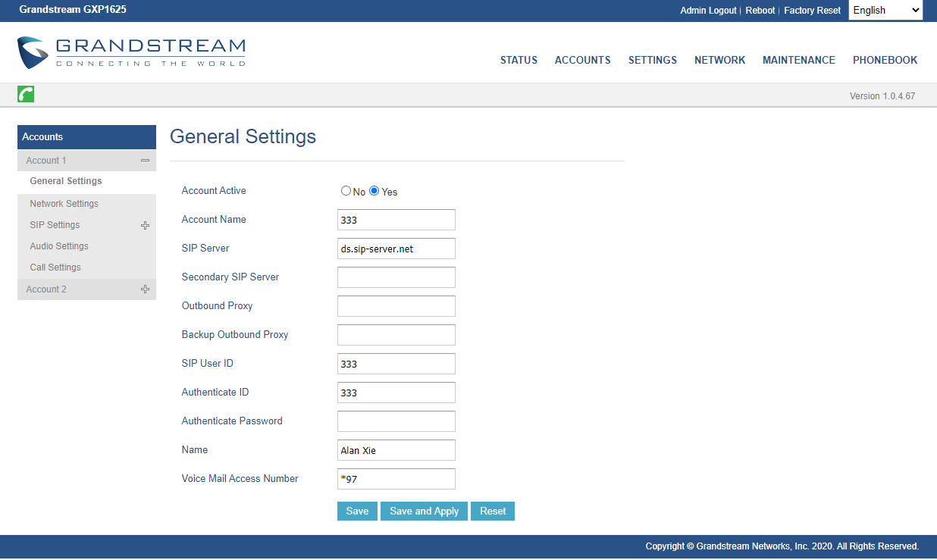Collapse Account 1 using the minus icon

(x=145, y=161)
